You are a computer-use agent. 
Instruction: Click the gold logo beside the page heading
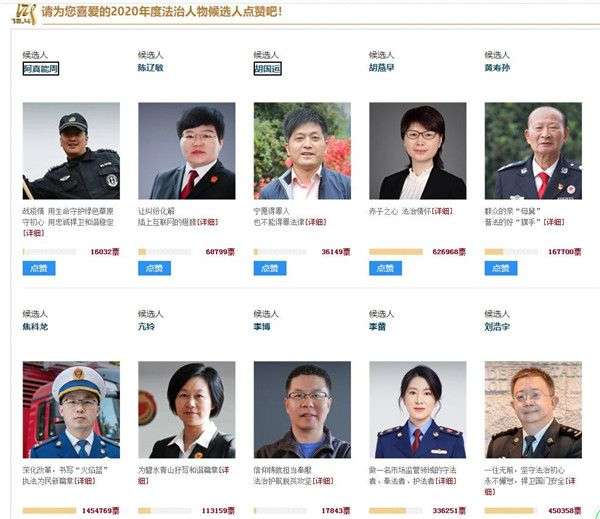(24, 14)
